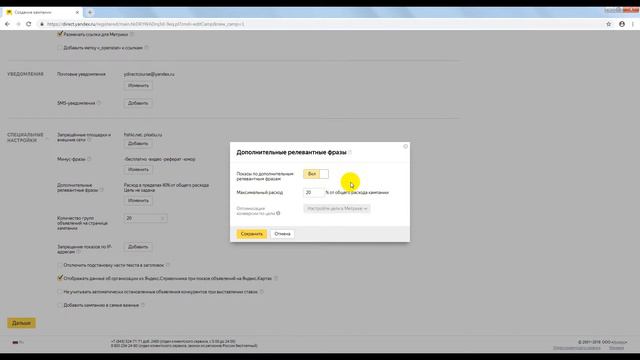Close the Создание кампании tab
This screenshot has width=640, height=360.
77,12
